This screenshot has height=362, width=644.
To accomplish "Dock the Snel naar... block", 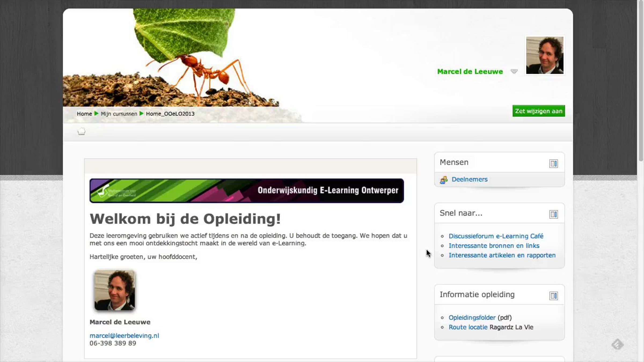I will pos(553,214).
